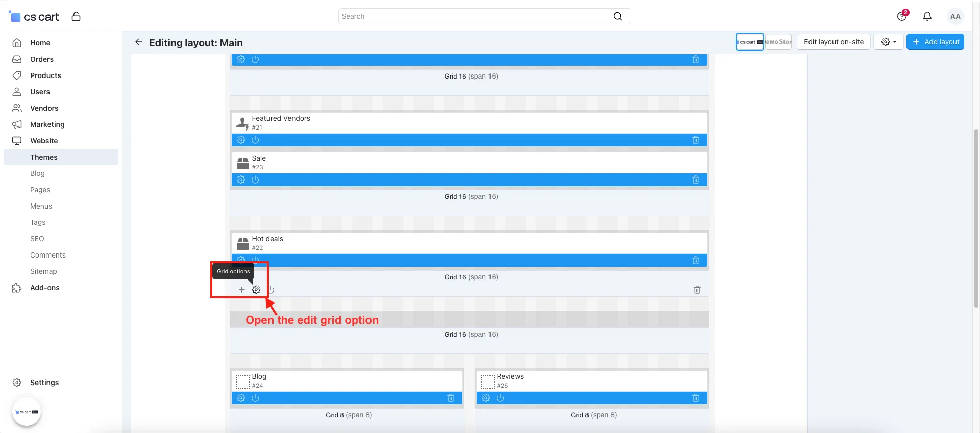
Task: Click into the top Search field
Action: [x=484, y=16]
